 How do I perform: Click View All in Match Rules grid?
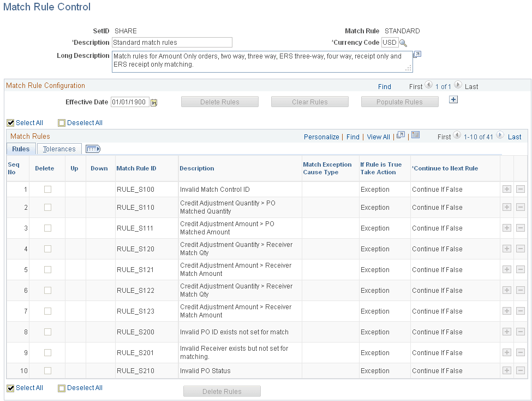[x=378, y=137]
